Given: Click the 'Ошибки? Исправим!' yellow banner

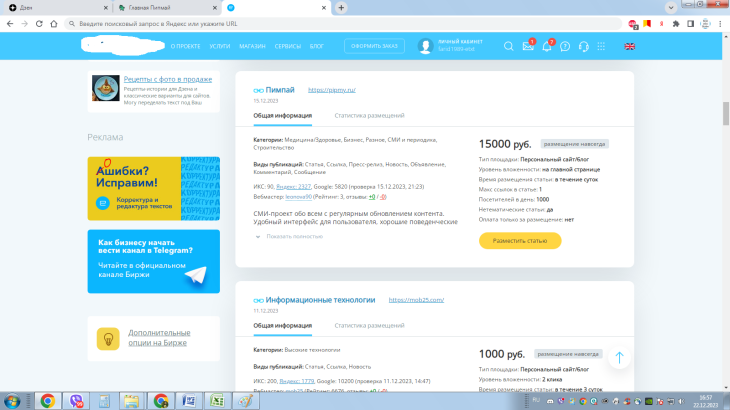Looking at the screenshot, I should pyautogui.click(x=154, y=188).
